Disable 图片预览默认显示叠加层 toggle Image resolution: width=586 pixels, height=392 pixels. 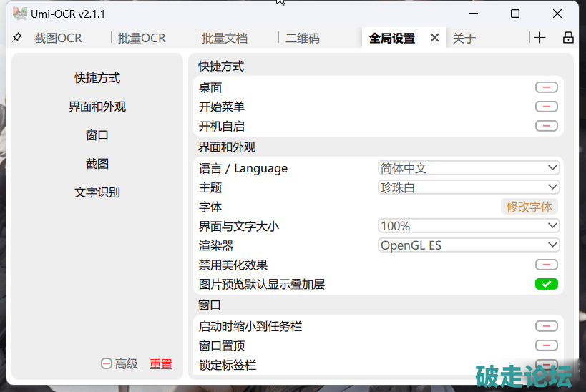click(546, 284)
